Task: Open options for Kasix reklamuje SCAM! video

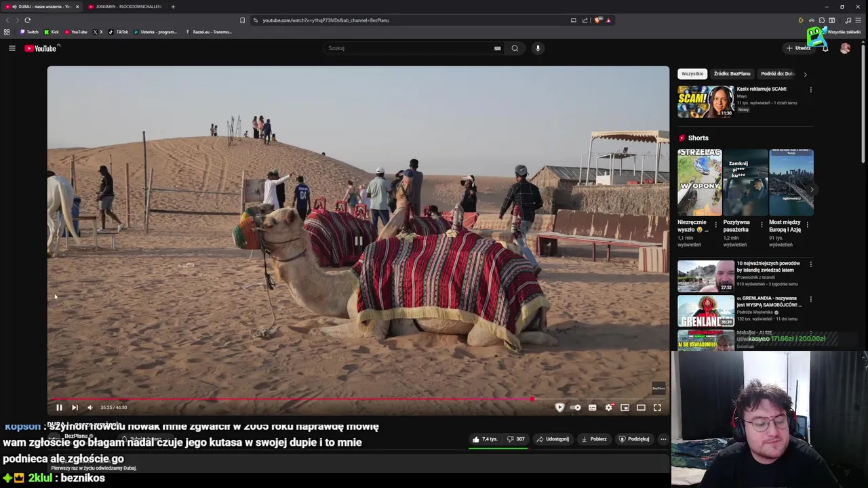Action: pyautogui.click(x=810, y=89)
